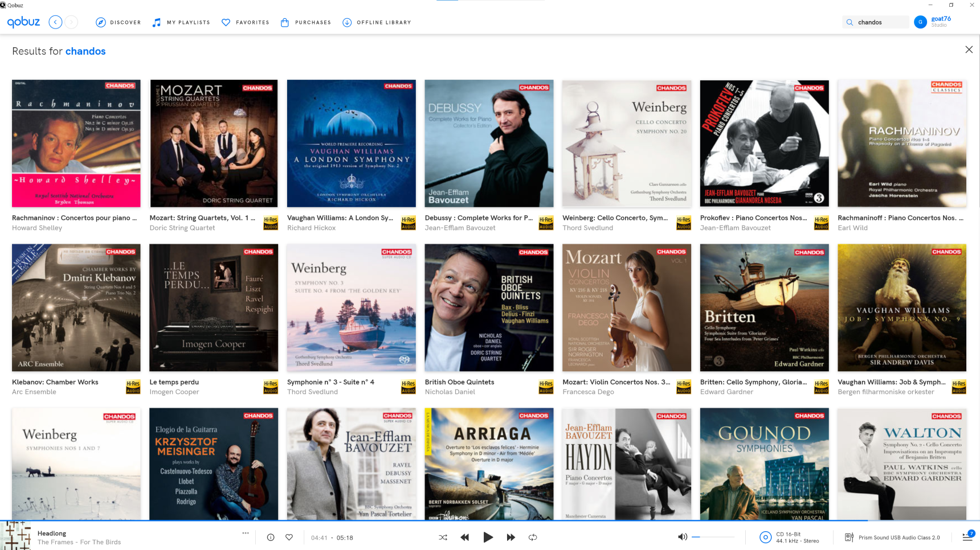
Task: Go to My Playlists
Action: click(x=181, y=22)
